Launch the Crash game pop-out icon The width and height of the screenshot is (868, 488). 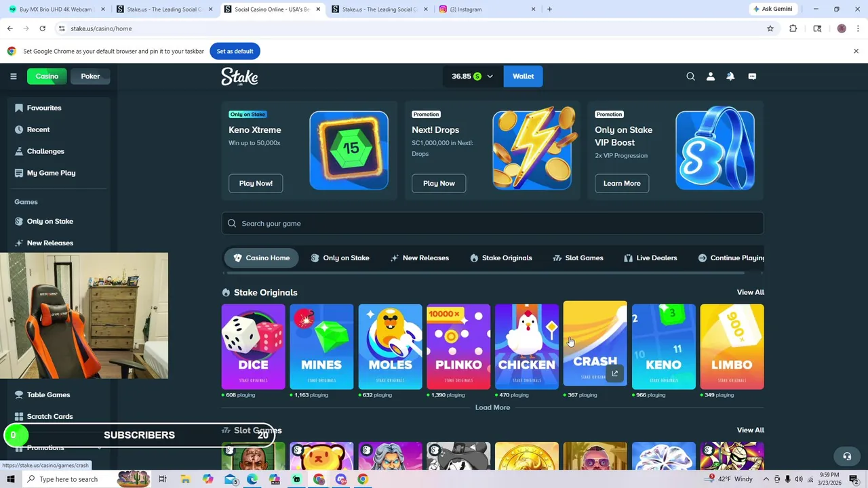[614, 373]
